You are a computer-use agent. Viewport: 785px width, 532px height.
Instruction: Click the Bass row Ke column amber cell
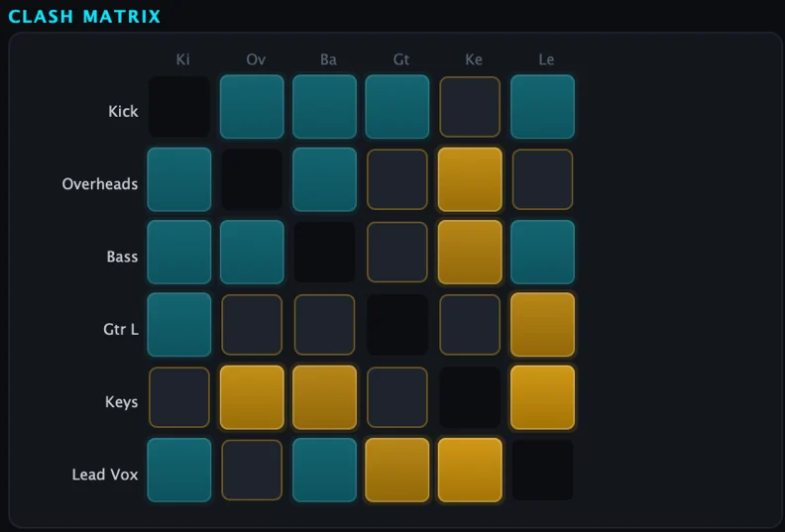click(x=470, y=252)
